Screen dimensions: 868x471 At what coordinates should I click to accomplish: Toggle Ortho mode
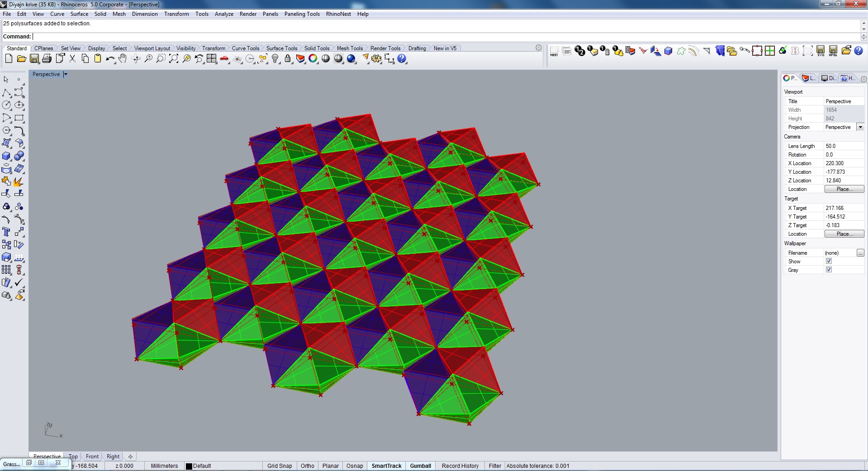(x=308, y=466)
